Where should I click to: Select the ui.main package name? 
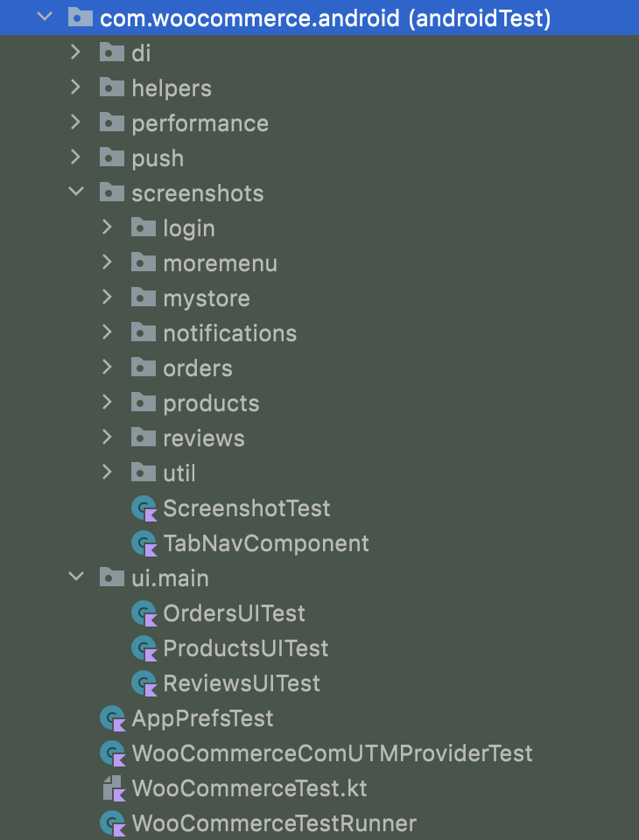coord(171,578)
